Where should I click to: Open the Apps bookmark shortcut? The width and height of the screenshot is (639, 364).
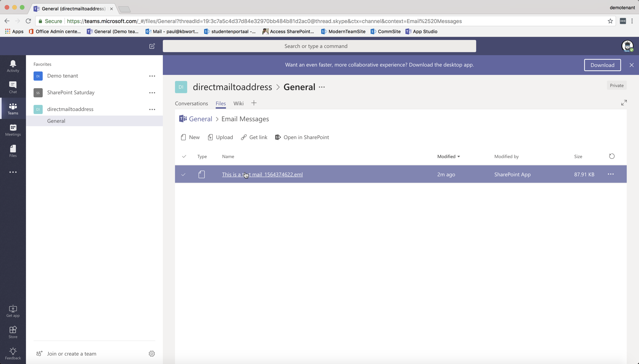(x=14, y=32)
